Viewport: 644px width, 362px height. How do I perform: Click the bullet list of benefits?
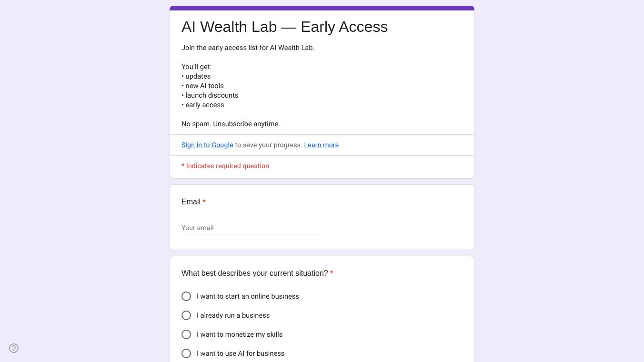(x=210, y=90)
